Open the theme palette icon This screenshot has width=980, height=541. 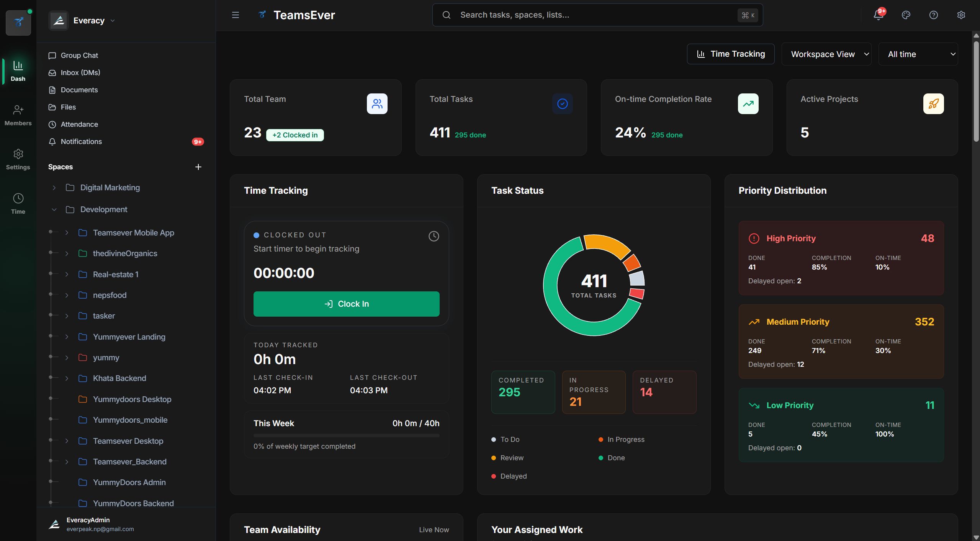point(906,15)
